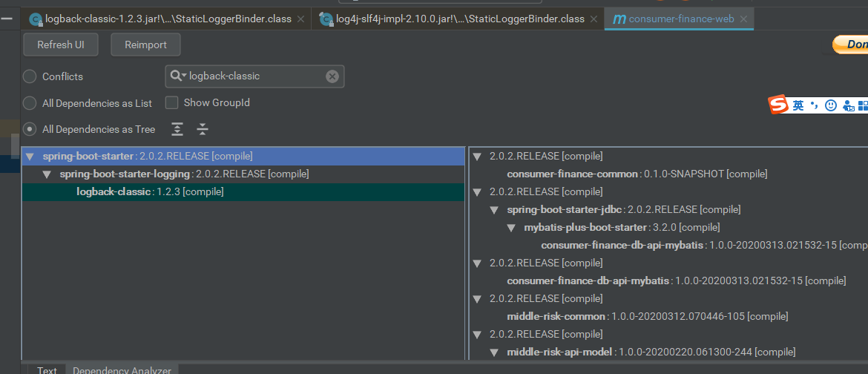Open Sogou user account icon
868x374 pixels.
pos(848,105)
